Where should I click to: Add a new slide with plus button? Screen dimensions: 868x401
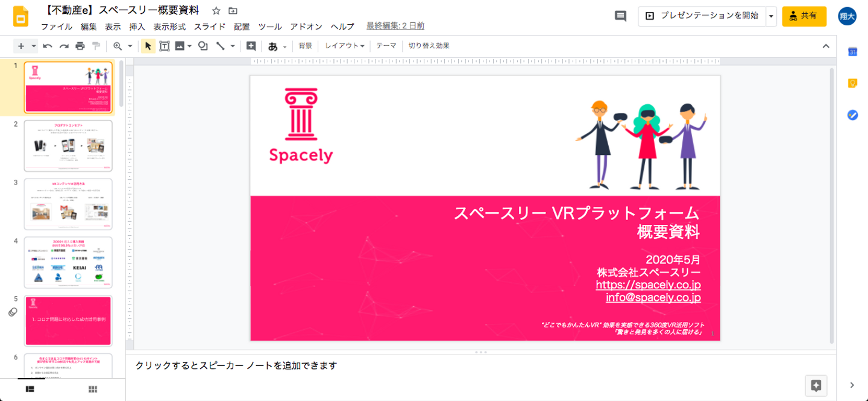21,46
